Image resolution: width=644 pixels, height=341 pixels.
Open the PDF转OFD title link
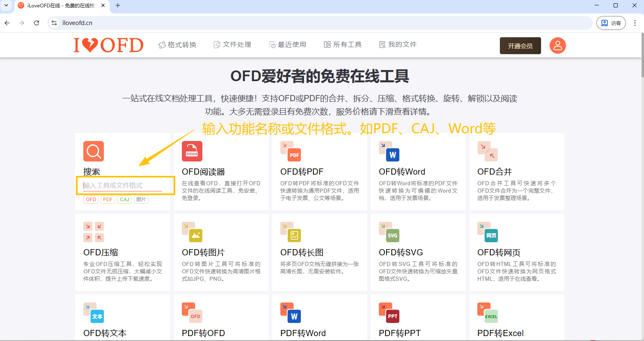[x=203, y=333]
